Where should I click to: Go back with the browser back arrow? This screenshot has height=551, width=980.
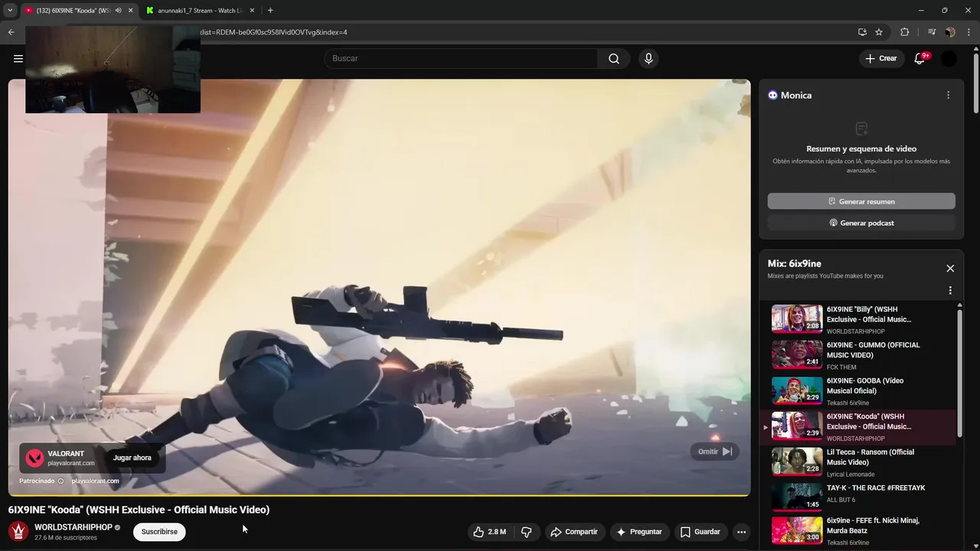[11, 32]
